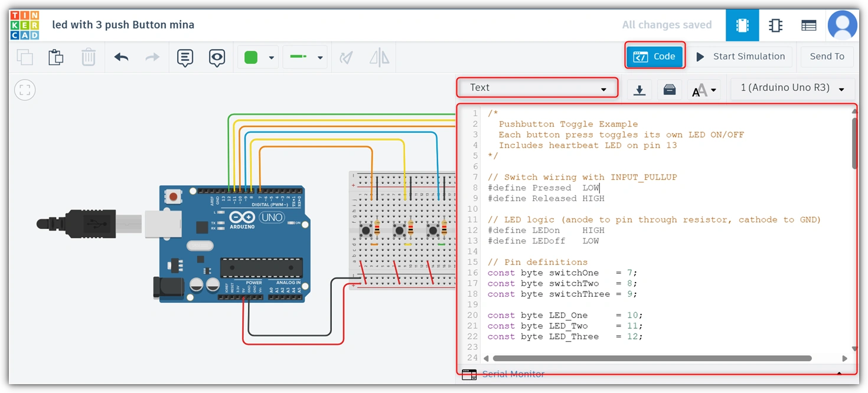Open the Text edit mode dropdown

point(537,88)
